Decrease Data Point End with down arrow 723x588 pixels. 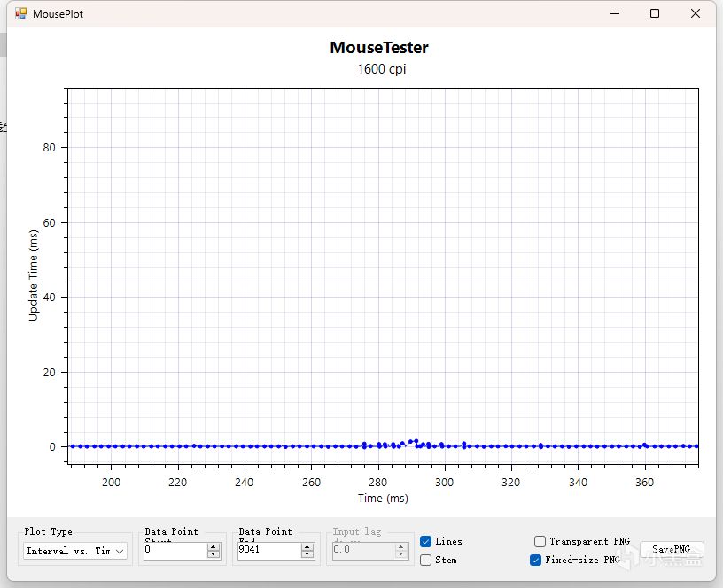tap(307, 554)
